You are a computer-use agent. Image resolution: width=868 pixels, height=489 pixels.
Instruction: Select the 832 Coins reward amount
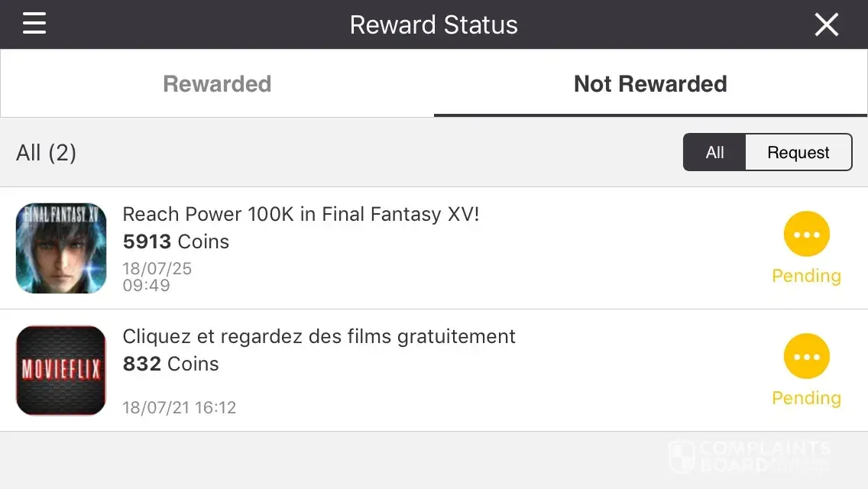(x=170, y=364)
